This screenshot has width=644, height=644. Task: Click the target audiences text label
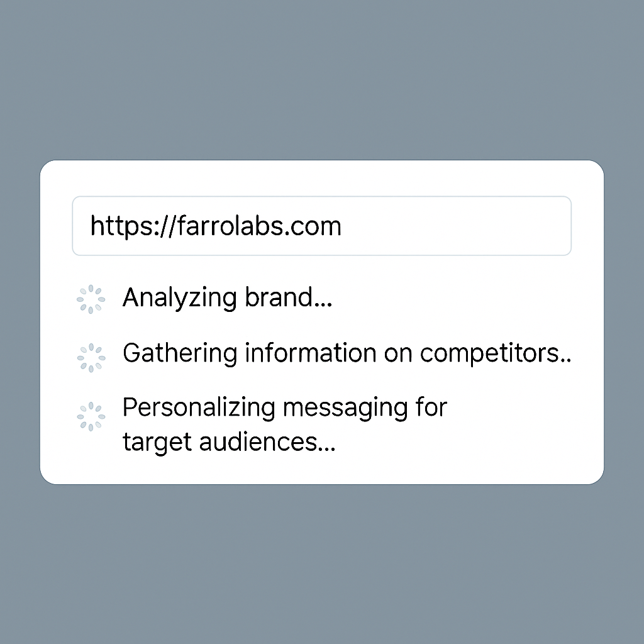[228, 441]
